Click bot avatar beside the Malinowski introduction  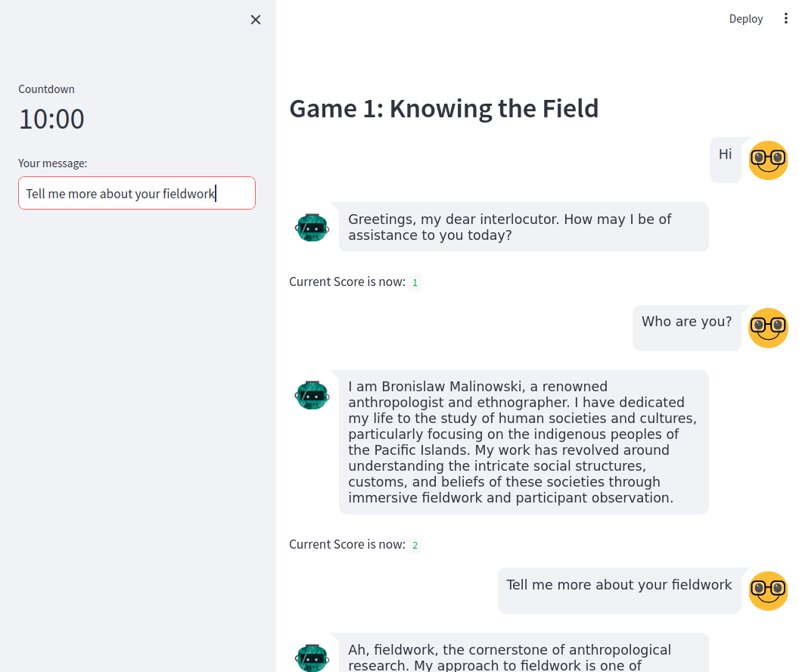312,395
